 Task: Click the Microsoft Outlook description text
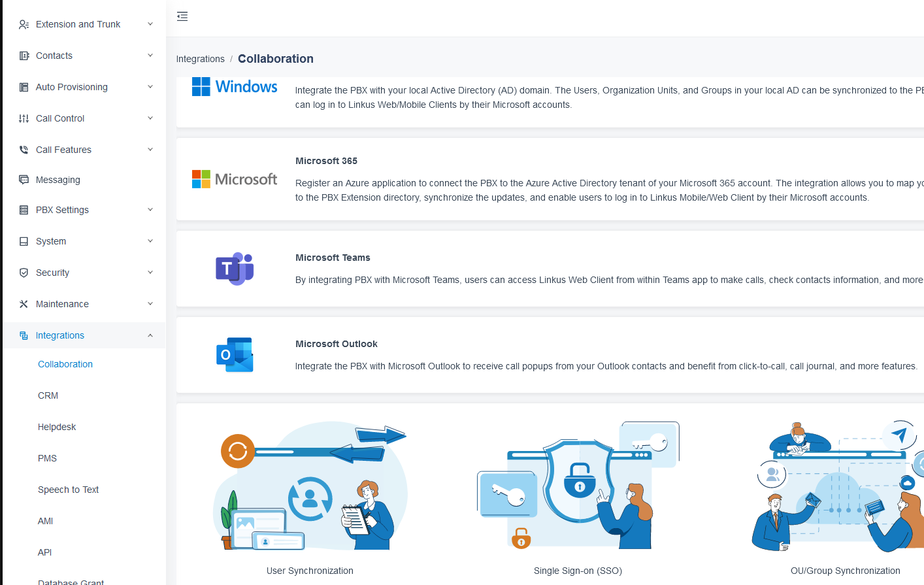tap(606, 366)
